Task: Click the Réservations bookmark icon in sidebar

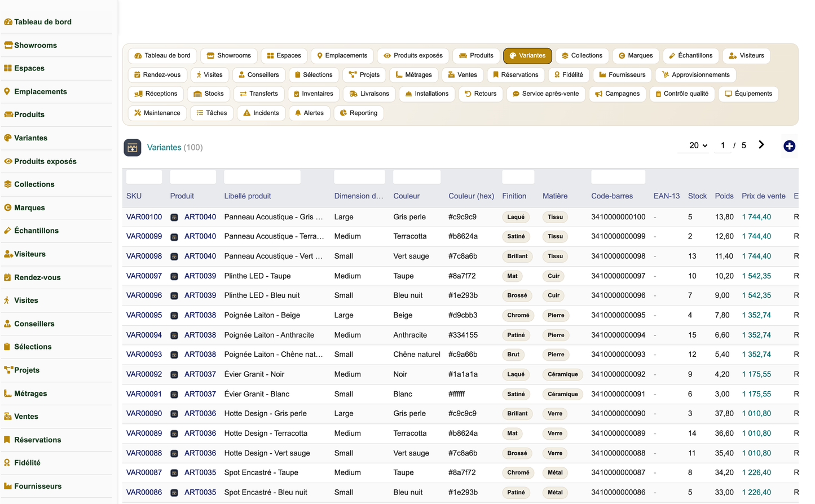Action: coord(7,440)
